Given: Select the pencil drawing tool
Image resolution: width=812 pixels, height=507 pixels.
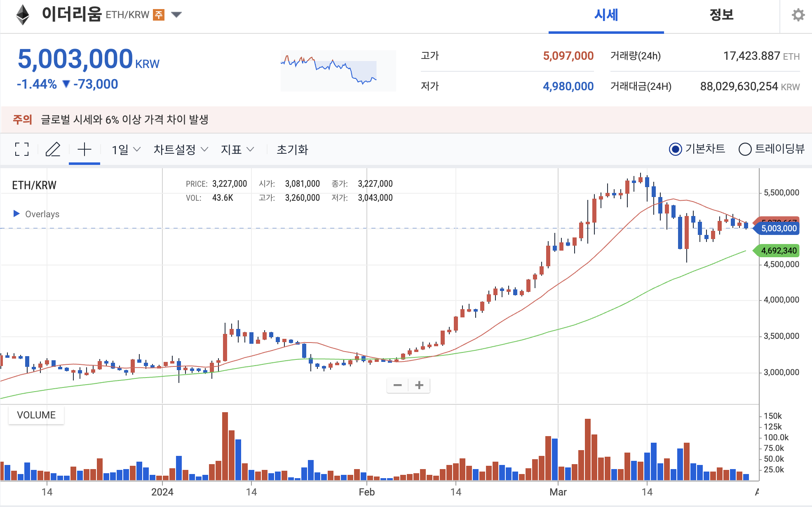Looking at the screenshot, I should coord(53,149).
